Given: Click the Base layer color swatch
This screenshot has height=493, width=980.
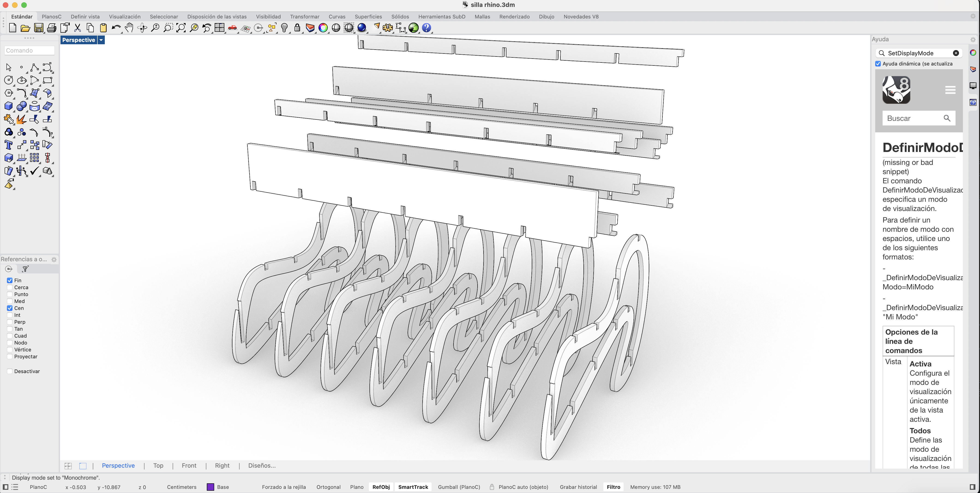Looking at the screenshot, I should click(x=210, y=487).
